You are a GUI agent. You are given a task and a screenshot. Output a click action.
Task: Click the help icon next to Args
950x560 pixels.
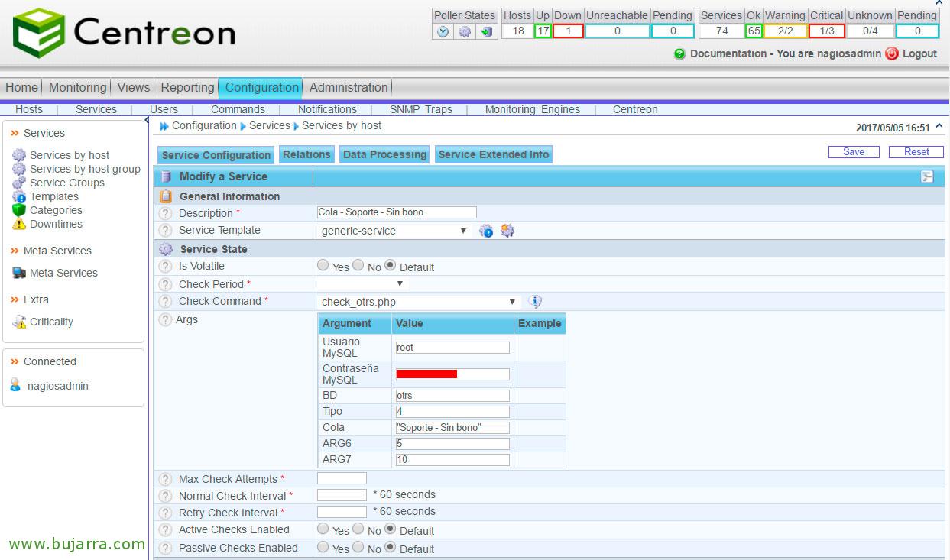[x=165, y=319]
